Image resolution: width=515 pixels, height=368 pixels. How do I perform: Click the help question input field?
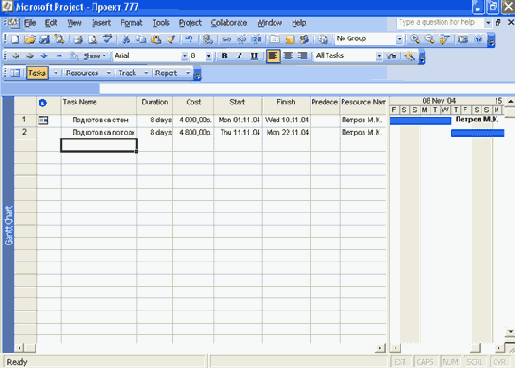pyautogui.click(x=440, y=23)
